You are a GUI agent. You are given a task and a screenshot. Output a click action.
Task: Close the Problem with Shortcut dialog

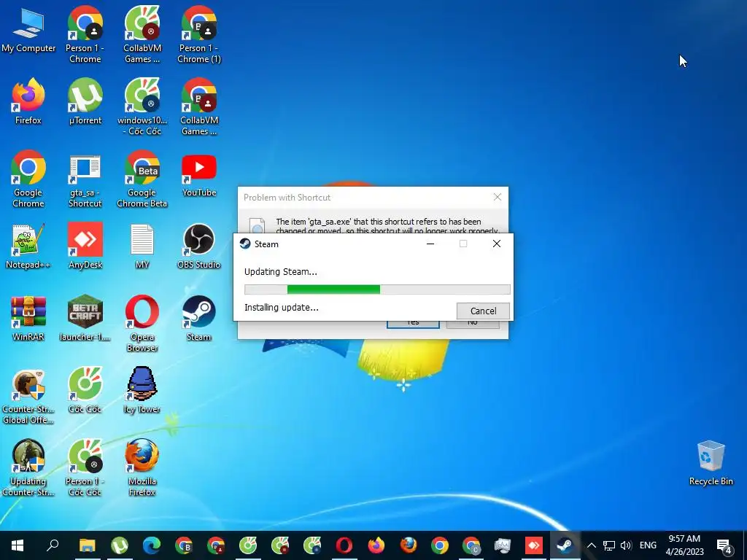click(498, 197)
